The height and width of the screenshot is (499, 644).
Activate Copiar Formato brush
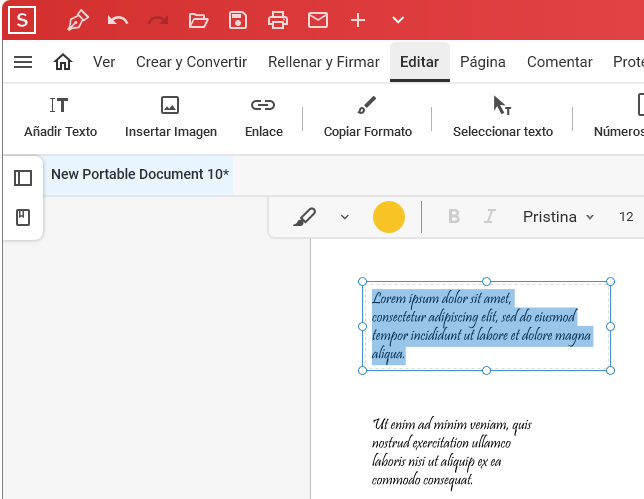(368, 117)
